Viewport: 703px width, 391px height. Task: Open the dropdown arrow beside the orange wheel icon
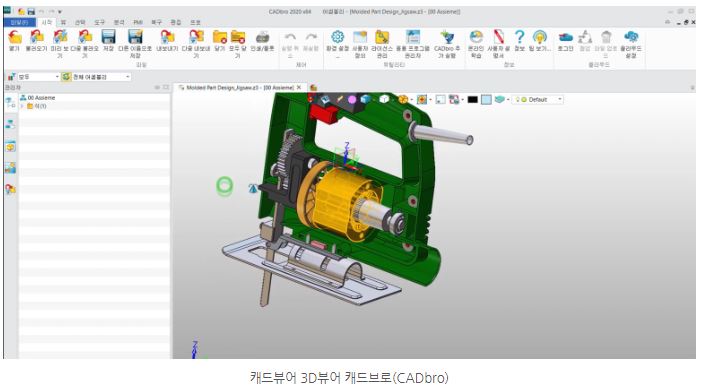click(411, 100)
